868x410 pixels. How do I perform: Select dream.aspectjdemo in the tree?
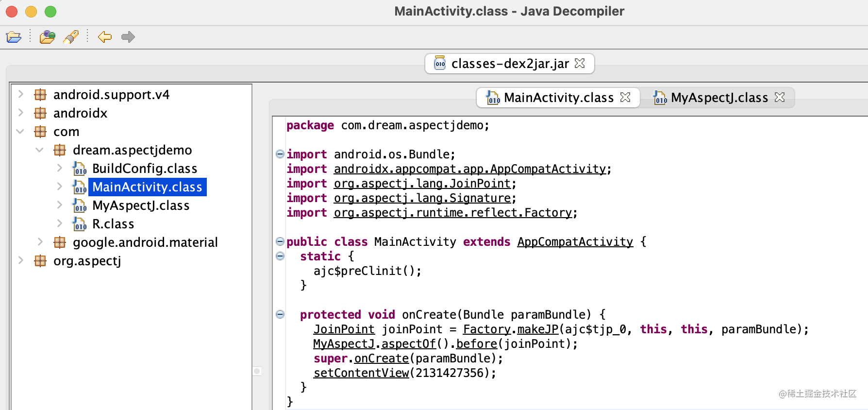point(132,150)
